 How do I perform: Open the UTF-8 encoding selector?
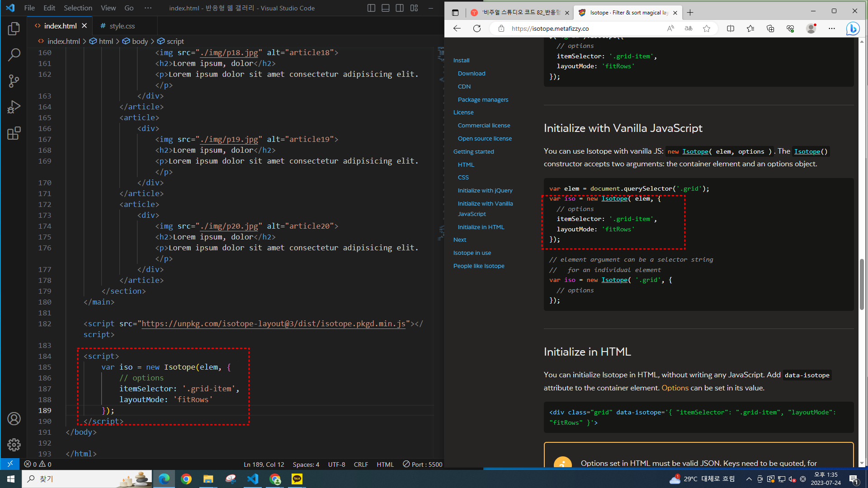336,465
